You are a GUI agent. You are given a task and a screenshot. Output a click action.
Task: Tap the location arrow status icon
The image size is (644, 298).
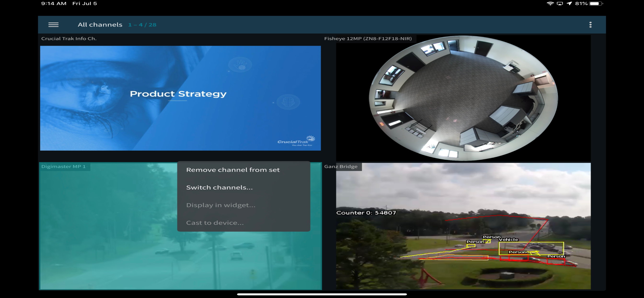569,4
